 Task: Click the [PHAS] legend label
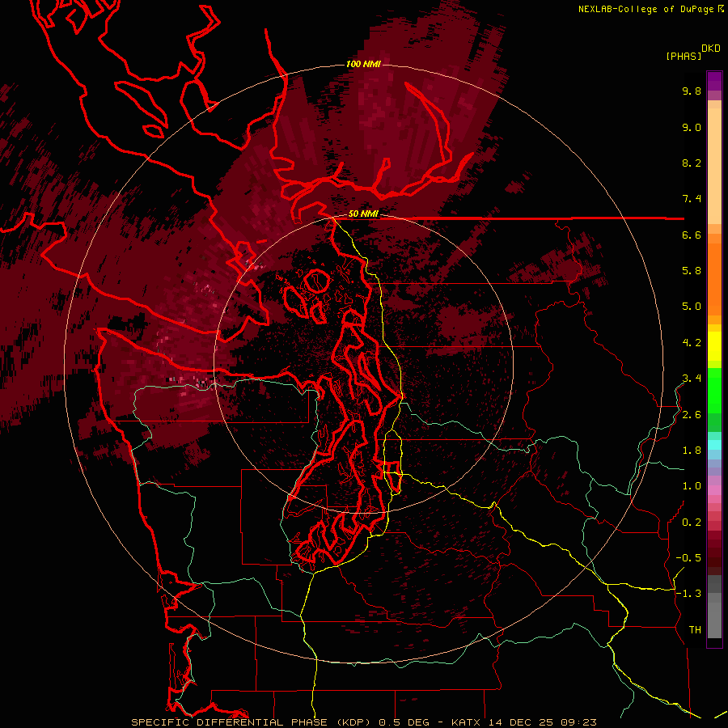[x=684, y=56]
